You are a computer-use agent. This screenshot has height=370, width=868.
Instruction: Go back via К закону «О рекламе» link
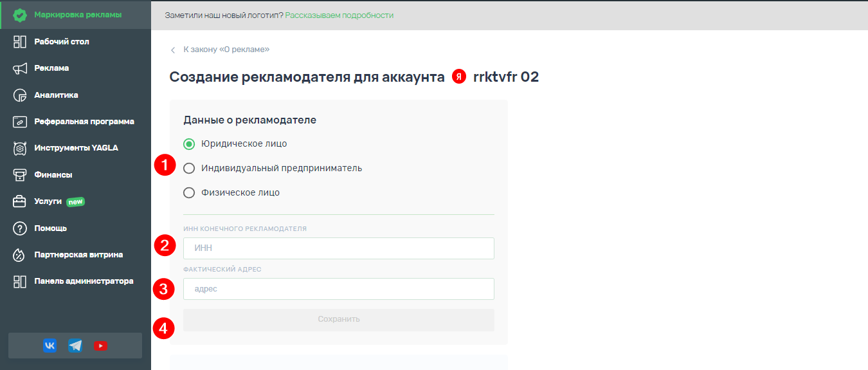pos(226,50)
